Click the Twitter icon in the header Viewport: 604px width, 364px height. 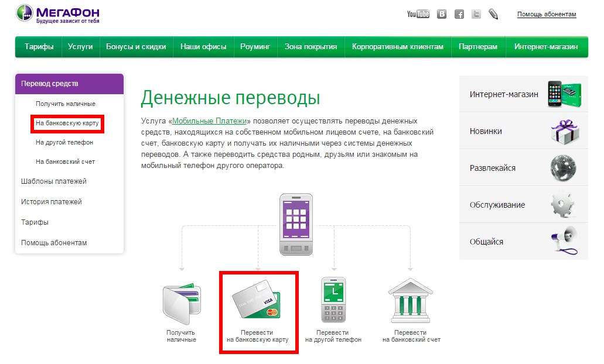pyautogui.click(x=476, y=13)
